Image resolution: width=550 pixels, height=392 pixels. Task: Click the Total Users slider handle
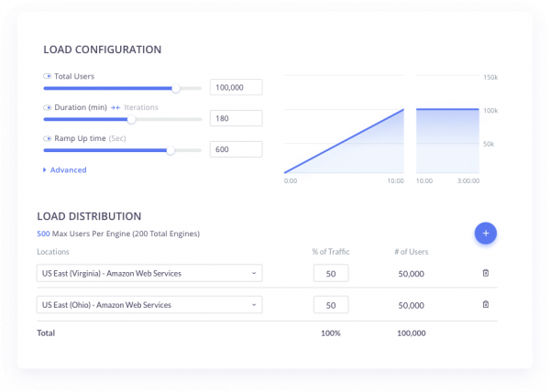[x=175, y=89]
